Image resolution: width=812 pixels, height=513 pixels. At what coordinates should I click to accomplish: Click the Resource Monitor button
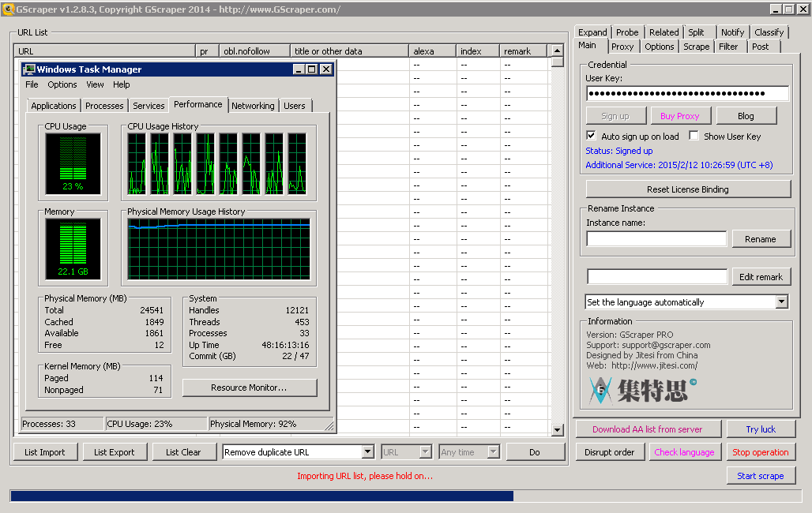(x=249, y=388)
